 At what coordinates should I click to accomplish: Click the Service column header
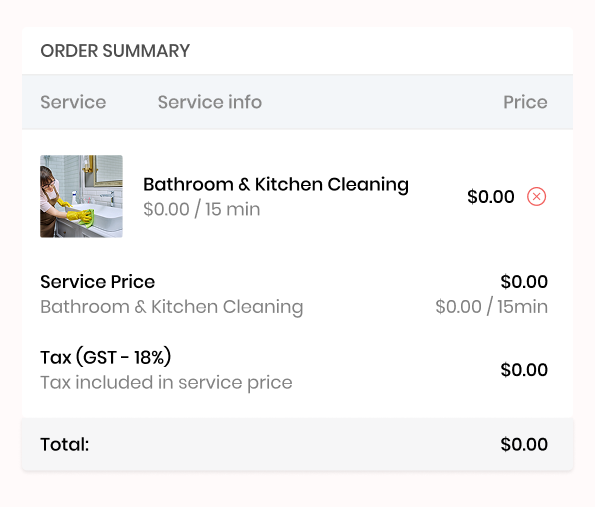[x=73, y=102]
